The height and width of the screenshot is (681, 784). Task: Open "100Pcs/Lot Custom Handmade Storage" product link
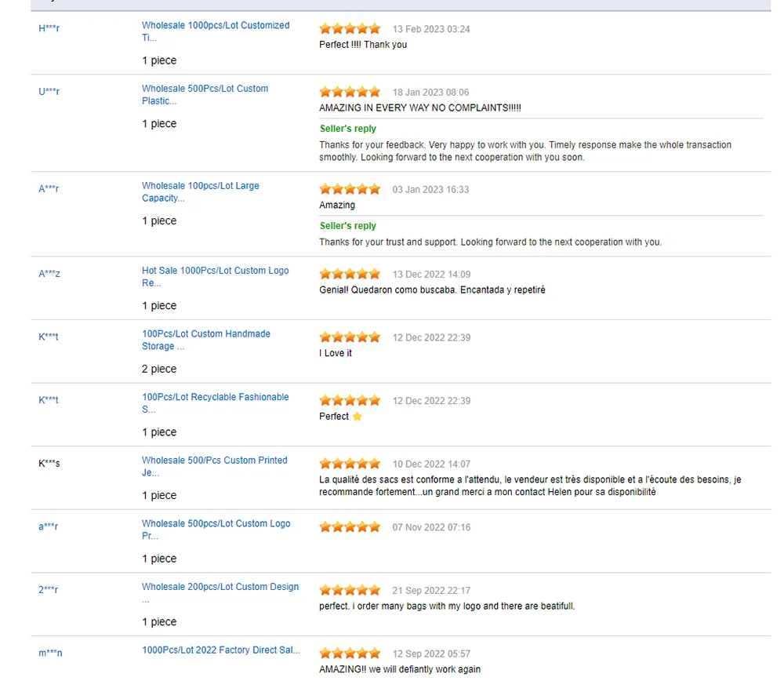coord(205,334)
